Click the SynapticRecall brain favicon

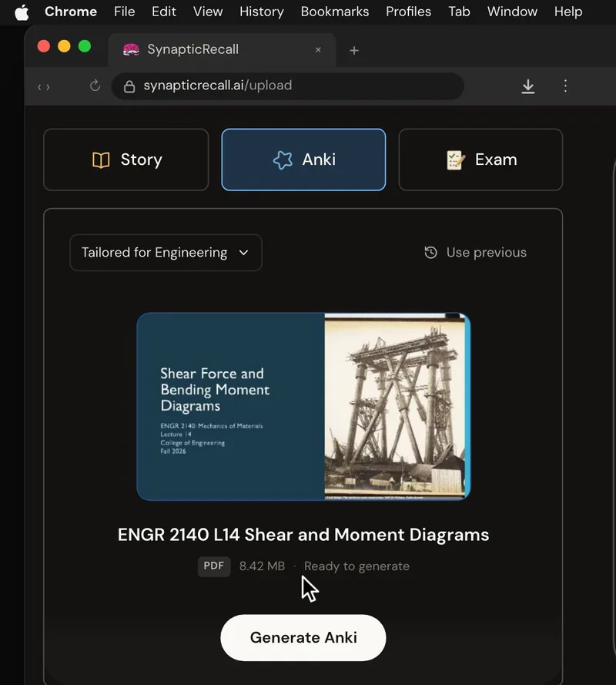tap(131, 50)
